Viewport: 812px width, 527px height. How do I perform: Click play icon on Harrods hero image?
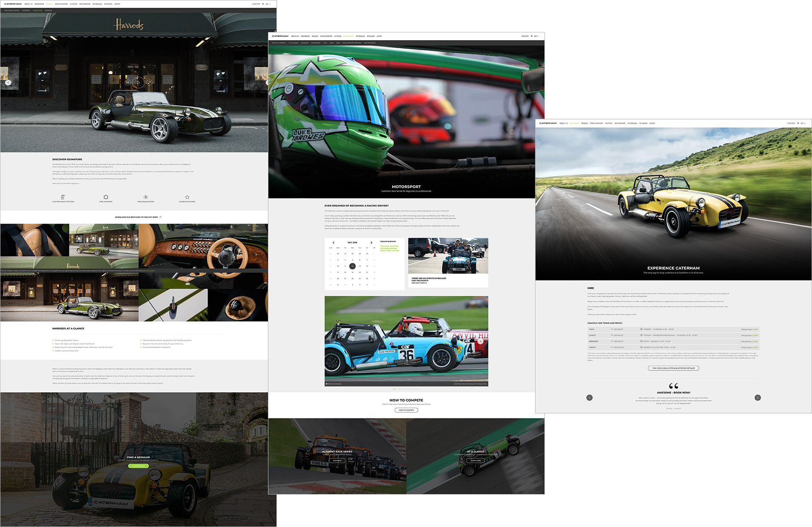138,82
